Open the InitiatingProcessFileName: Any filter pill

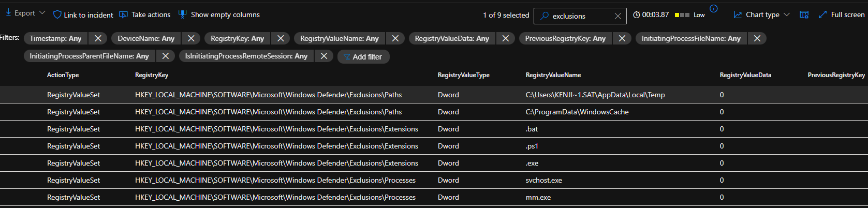[x=690, y=38]
